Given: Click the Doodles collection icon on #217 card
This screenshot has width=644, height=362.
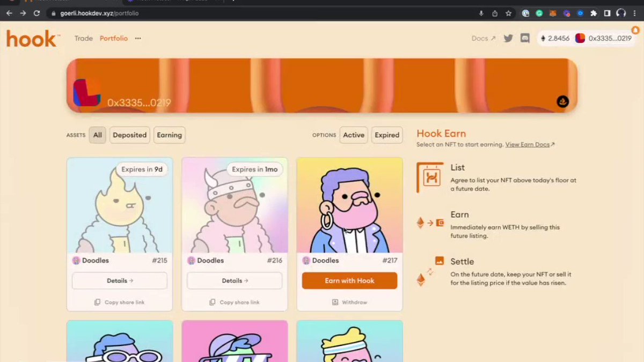Looking at the screenshot, I should (x=306, y=261).
